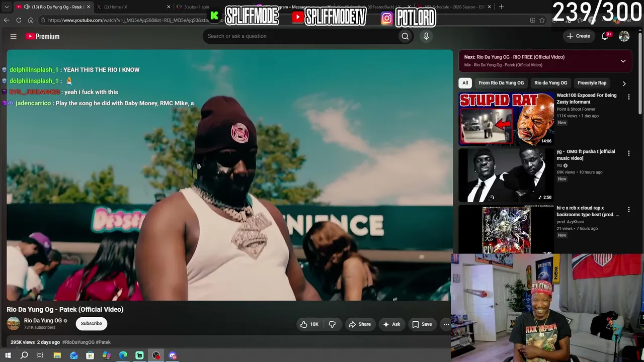
Task: Open more actions for the Wack100 video
Action: (x=628, y=97)
